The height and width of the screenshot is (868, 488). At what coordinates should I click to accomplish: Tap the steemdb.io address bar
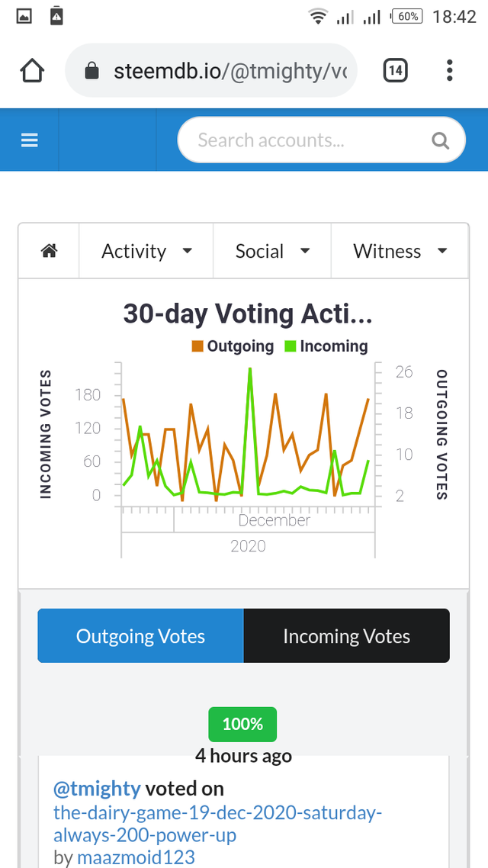[229, 72]
